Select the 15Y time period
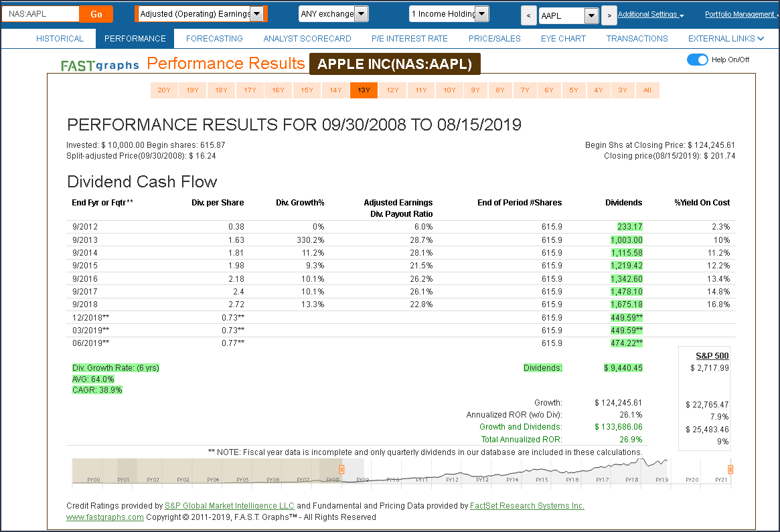The width and height of the screenshot is (780, 532). (307, 90)
